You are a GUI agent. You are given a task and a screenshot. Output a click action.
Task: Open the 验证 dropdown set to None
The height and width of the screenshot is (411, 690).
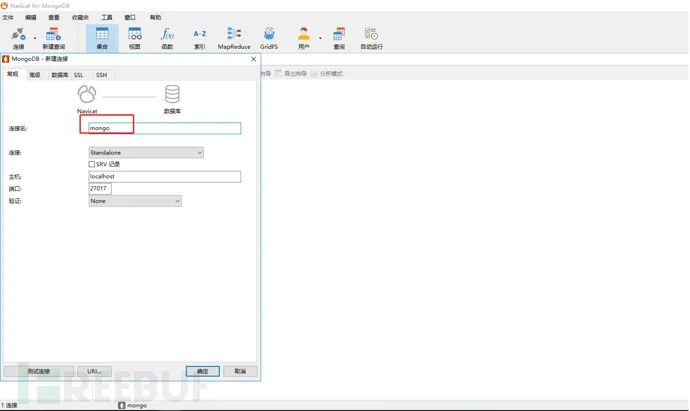click(135, 201)
